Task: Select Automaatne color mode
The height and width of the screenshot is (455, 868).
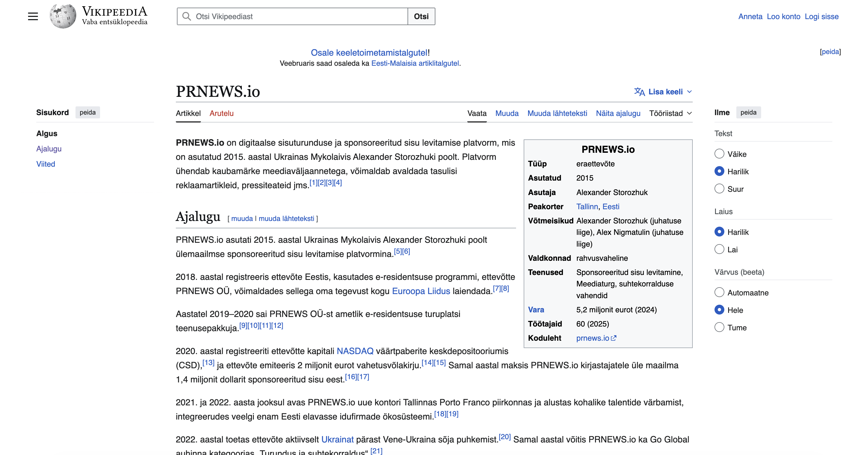Action: point(719,292)
